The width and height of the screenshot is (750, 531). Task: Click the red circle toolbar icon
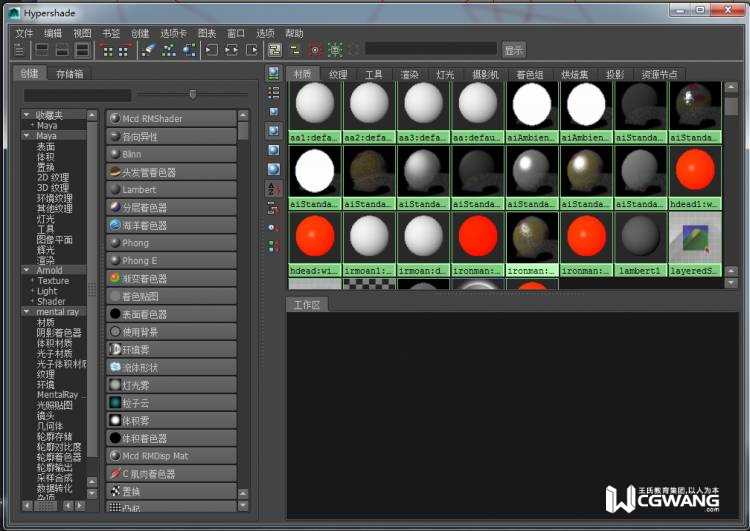[315, 50]
